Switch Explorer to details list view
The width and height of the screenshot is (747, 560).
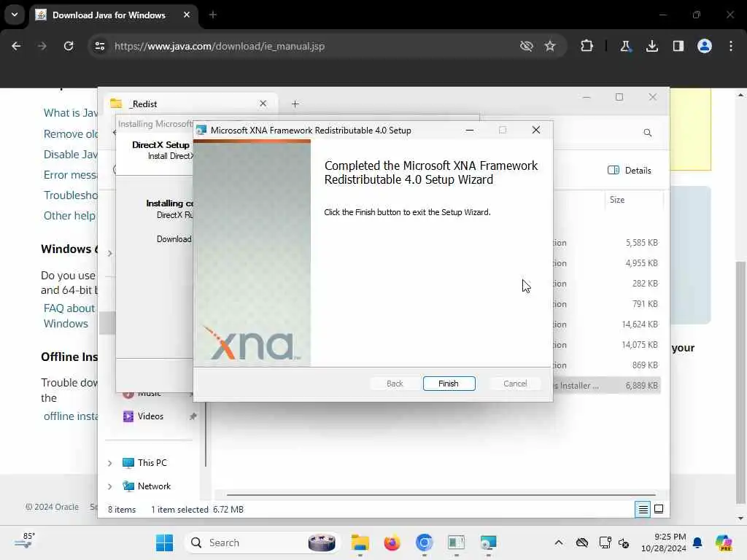click(643, 510)
